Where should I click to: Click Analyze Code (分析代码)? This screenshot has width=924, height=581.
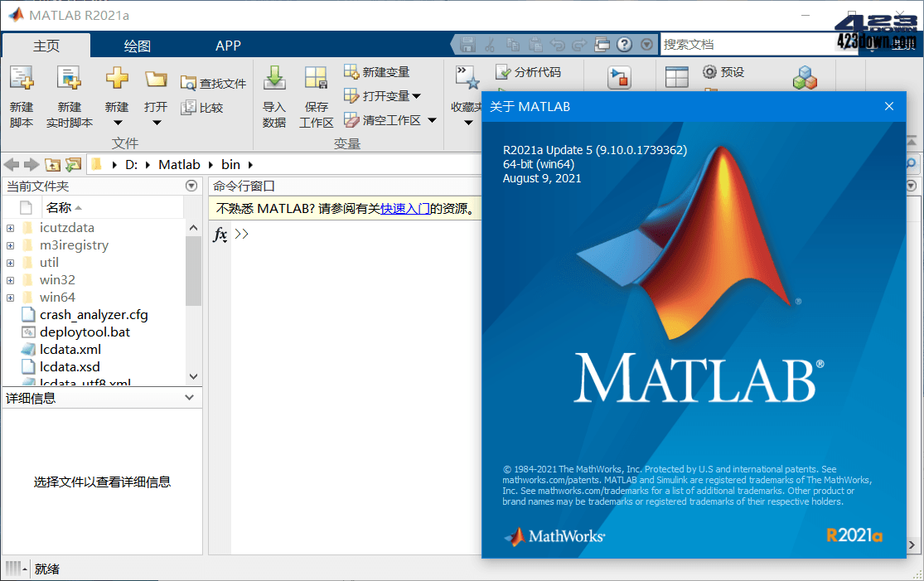coord(529,72)
